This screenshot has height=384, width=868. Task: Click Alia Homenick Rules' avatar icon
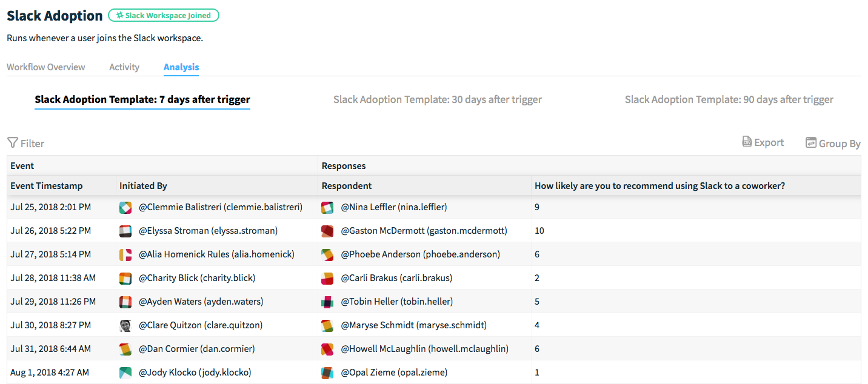(125, 254)
